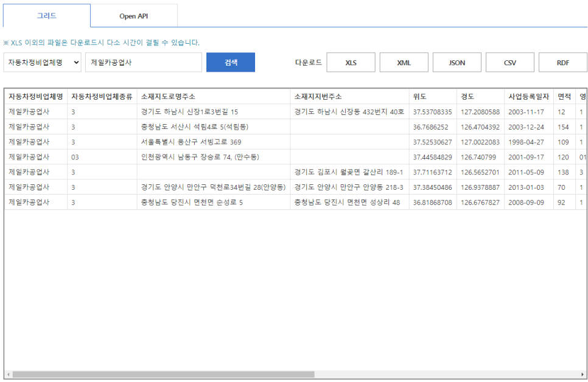Click address 충청남도 서산시 석림4로 5(석림동)
Screen dimensions: 588x382
[x=195, y=127]
